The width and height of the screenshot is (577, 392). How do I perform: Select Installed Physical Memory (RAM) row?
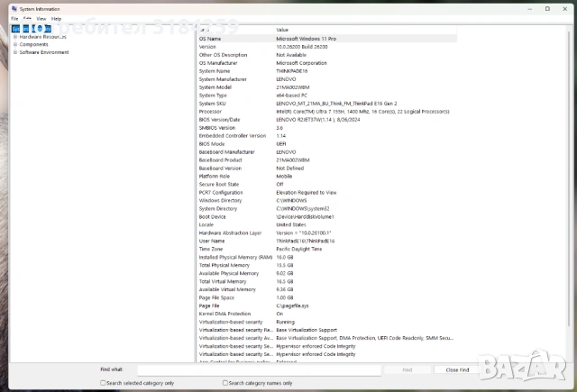(326, 257)
